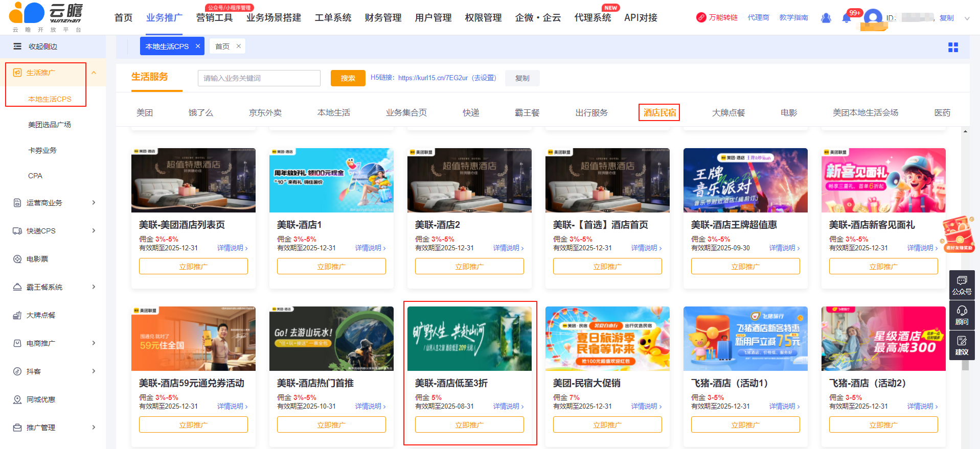Select the 京东外卖 category tab

tap(265, 112)
